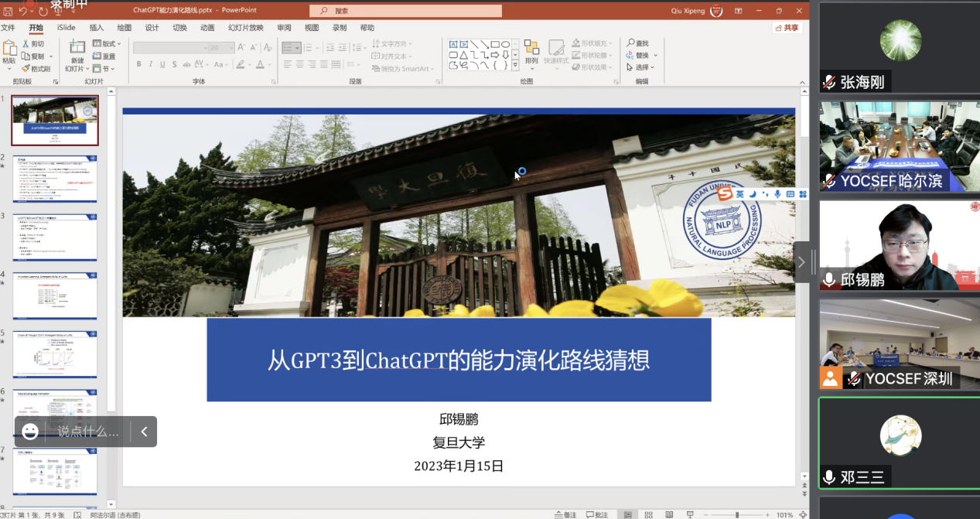Click New Slide (新建幻灯片) icon

(x=77, y=47)
